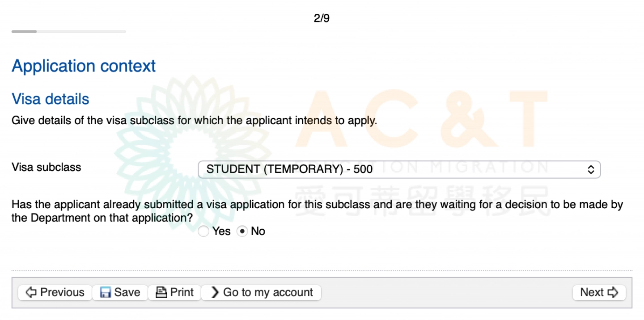
Task: Click the 2/9 page indicator
Action: click(x=322, y=18)
